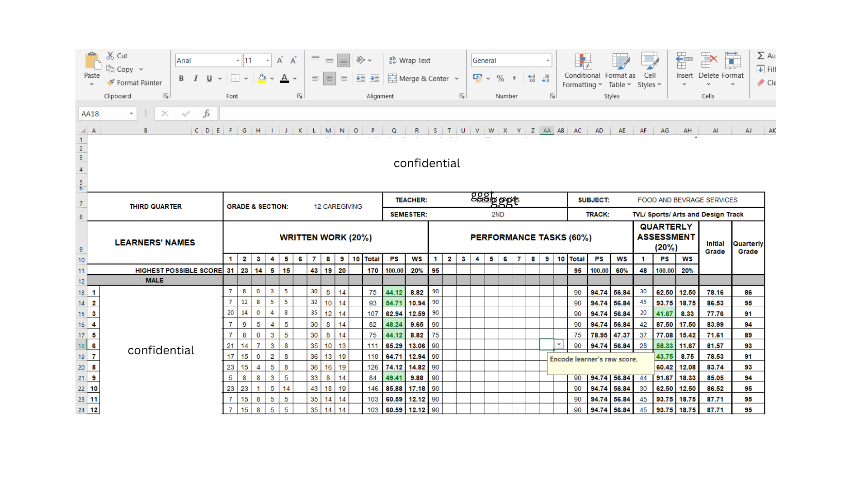Open the Merge & Center dropdown arrow

point(457,79)
